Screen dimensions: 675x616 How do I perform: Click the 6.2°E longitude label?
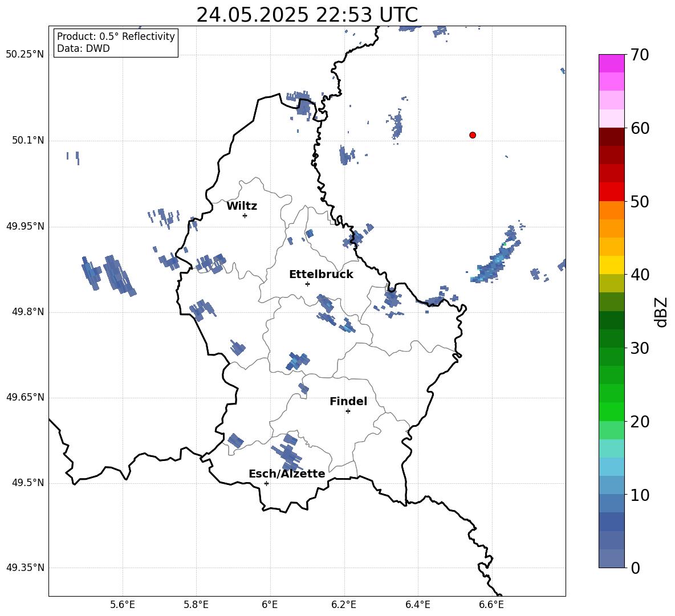click(x=344, y=605)
